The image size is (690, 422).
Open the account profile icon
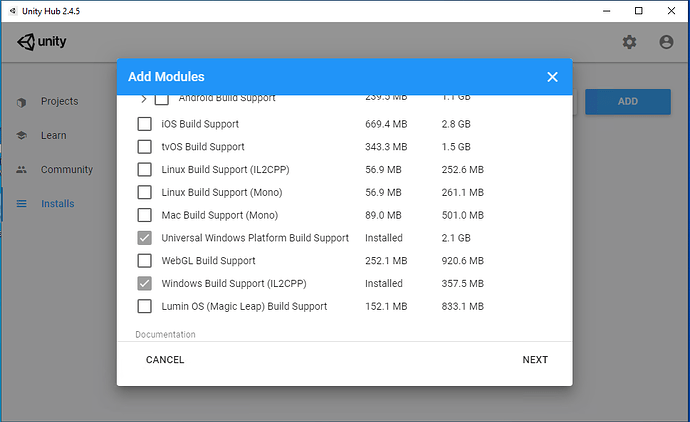[x=666, y=42]
